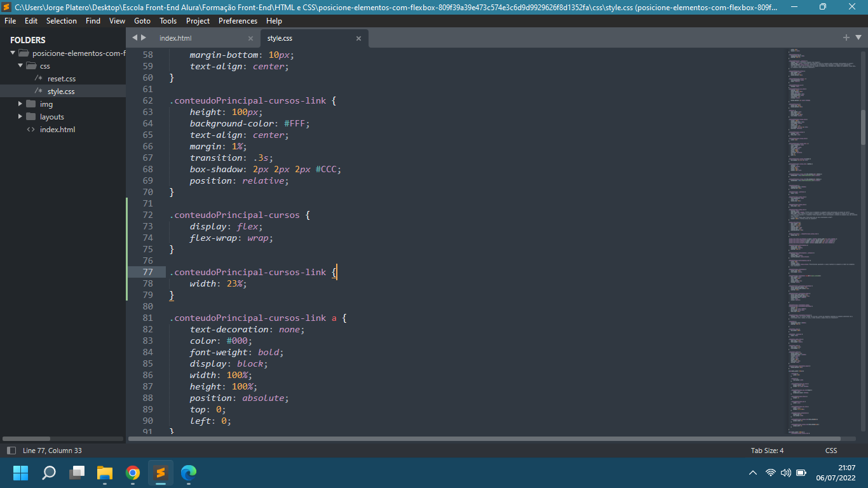Close the index.html tab
Viewport: 868px width, 488px height.
coord(250,38)
